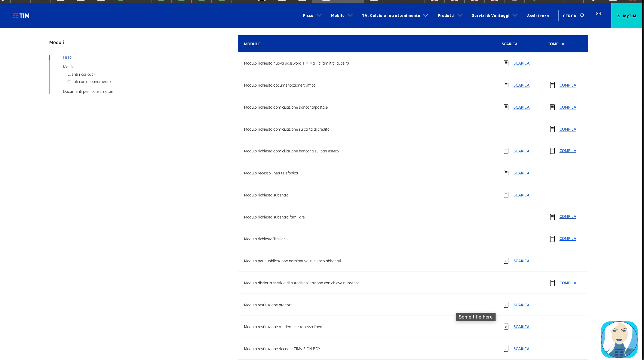Click document icon for restituzione prodotti

[506, 305]
